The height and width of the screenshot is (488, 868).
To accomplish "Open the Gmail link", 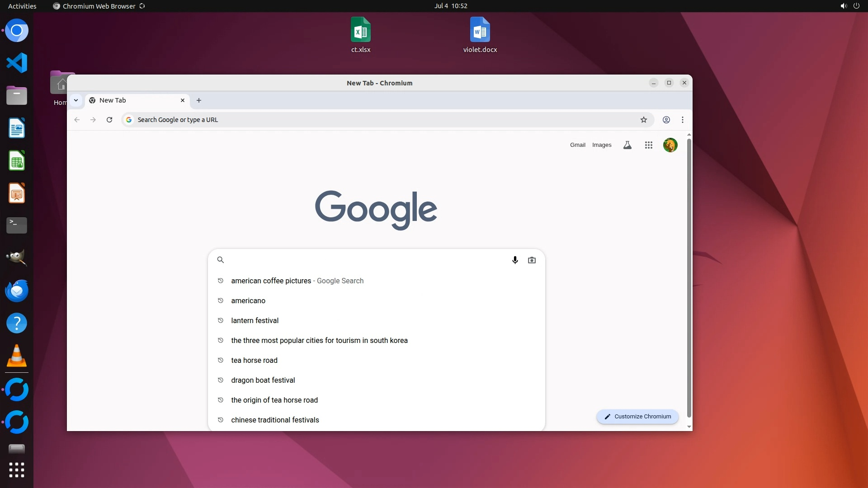I will tap(577, 145).
